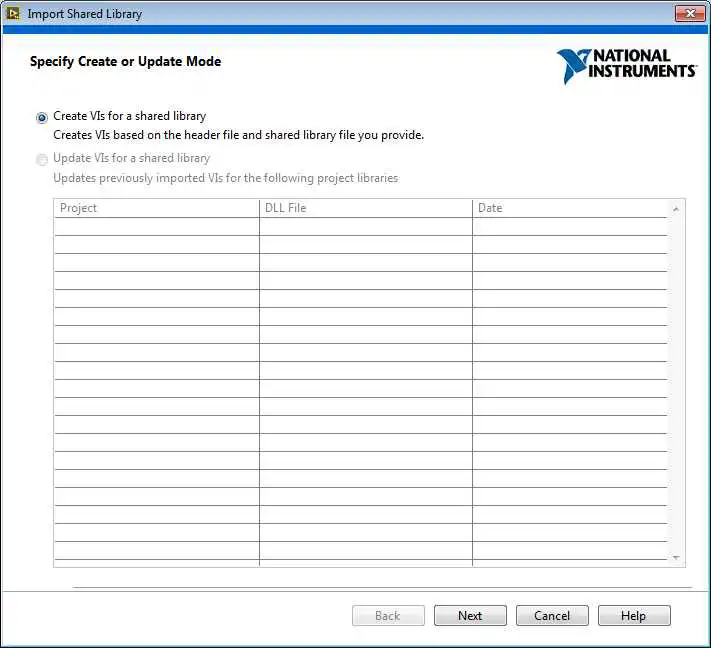
Task: Click the Next button
Action: tap(470, 615)
